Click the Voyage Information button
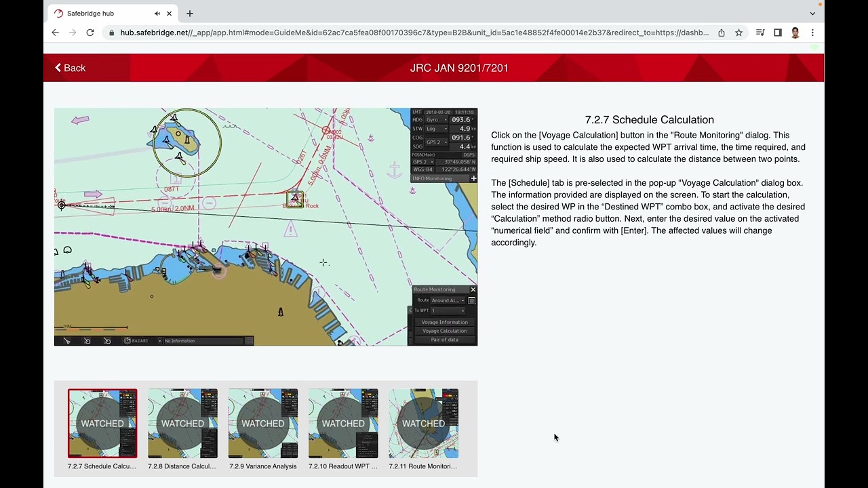 pyautogui.click(x=445, y=322)
